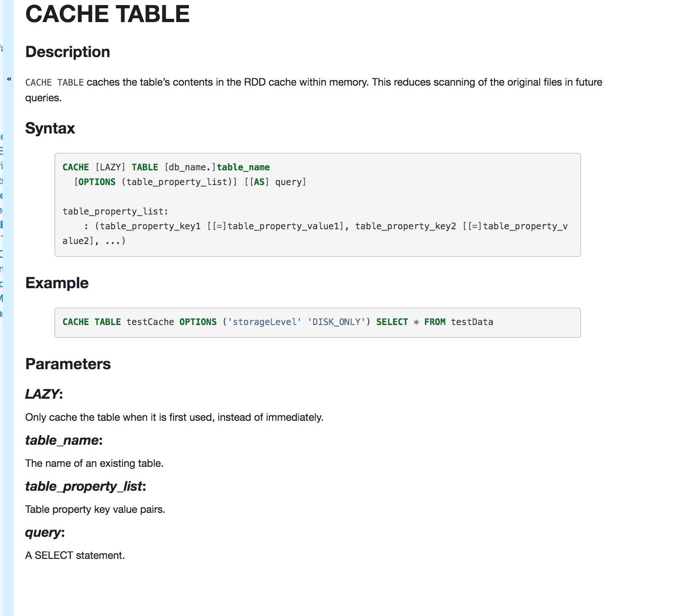Click '[LAZY]' in the syntax code block
The height and width of the screenshot is (616, 699).
tap(110, 167)
